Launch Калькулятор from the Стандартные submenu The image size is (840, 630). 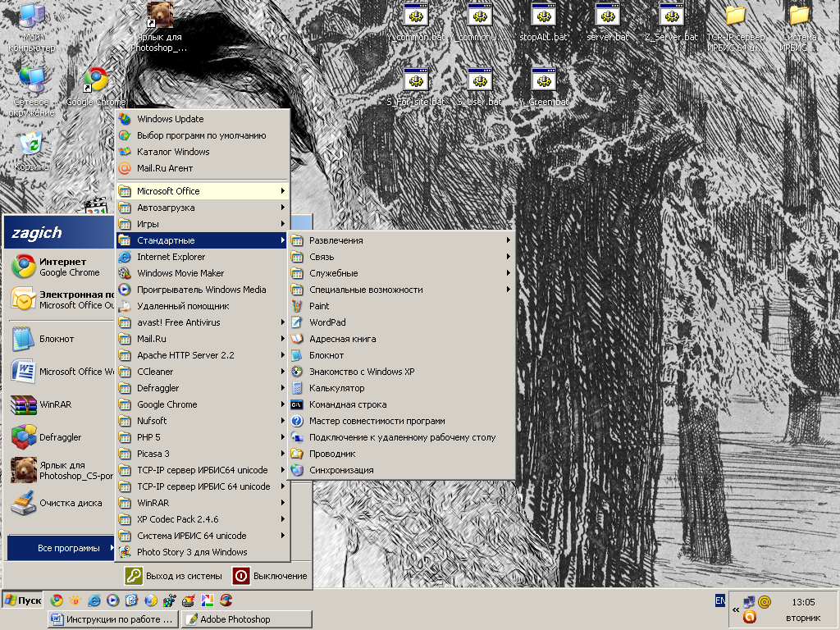click(x=402, y=388)
